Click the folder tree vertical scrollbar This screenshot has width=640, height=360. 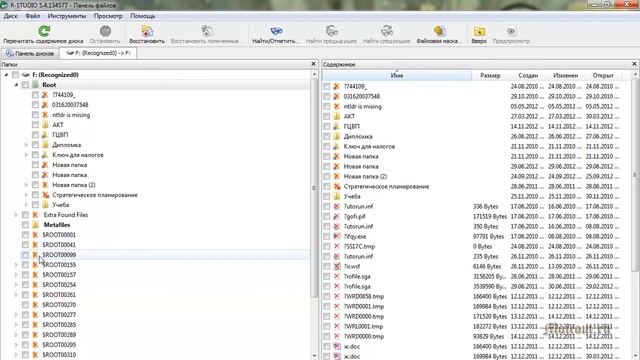(x=314, y=188)
